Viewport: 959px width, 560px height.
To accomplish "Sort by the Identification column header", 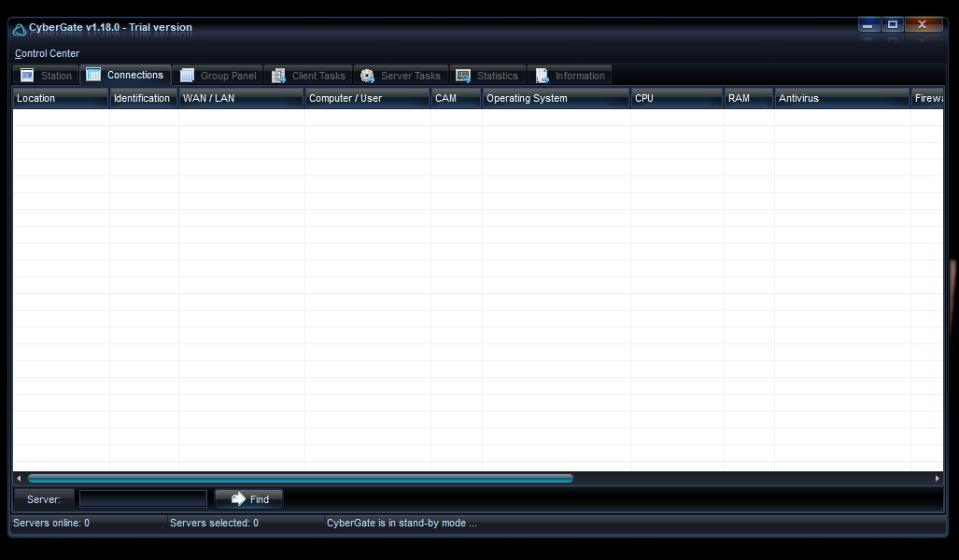I will point(144,98).
